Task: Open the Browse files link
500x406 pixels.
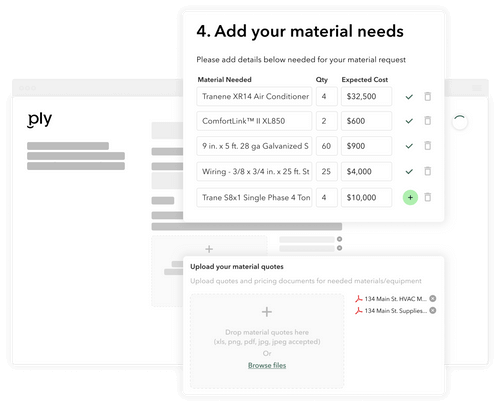Action: click(x=267, y=365)
